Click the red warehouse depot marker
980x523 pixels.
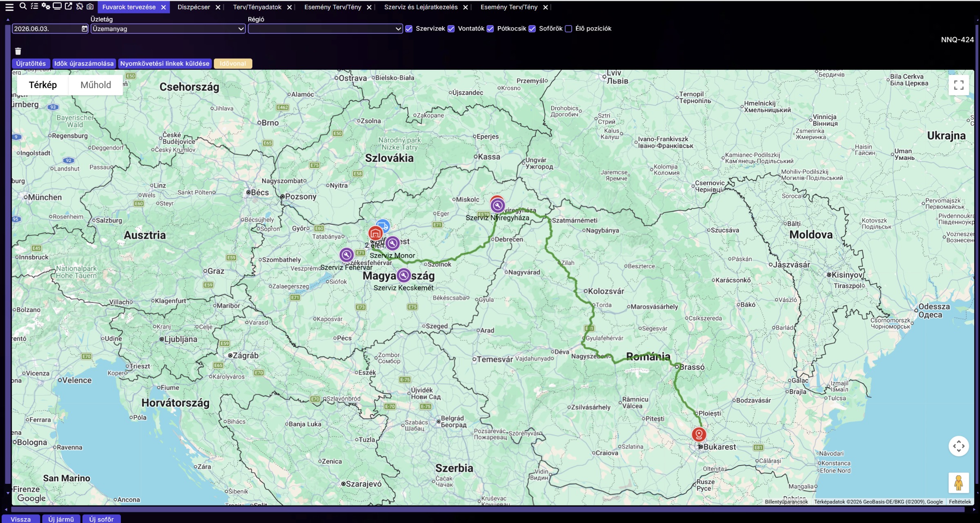click(x=375, y=233)
